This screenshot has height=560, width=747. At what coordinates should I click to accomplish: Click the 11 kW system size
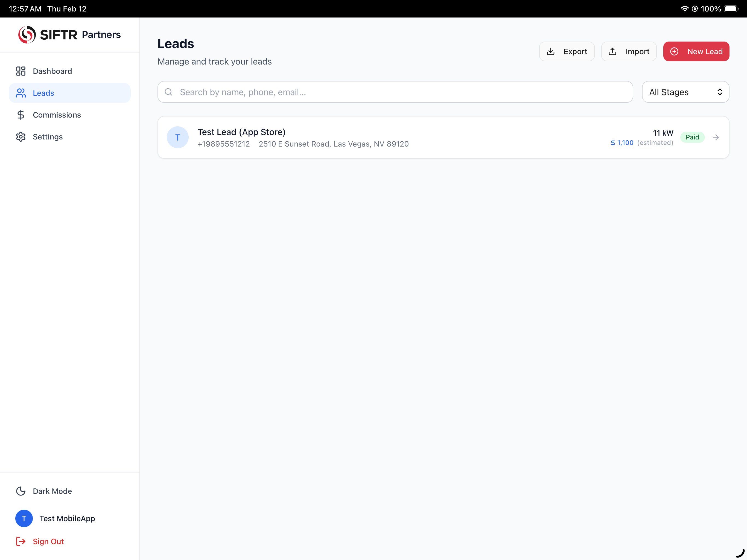[x=663, y=133]
